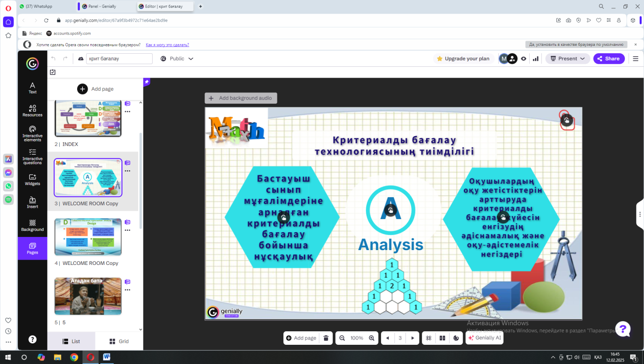This screenshot has height=364, width=644.
Task: Click the cloud save status icon
Action: [x=81, y=58]
